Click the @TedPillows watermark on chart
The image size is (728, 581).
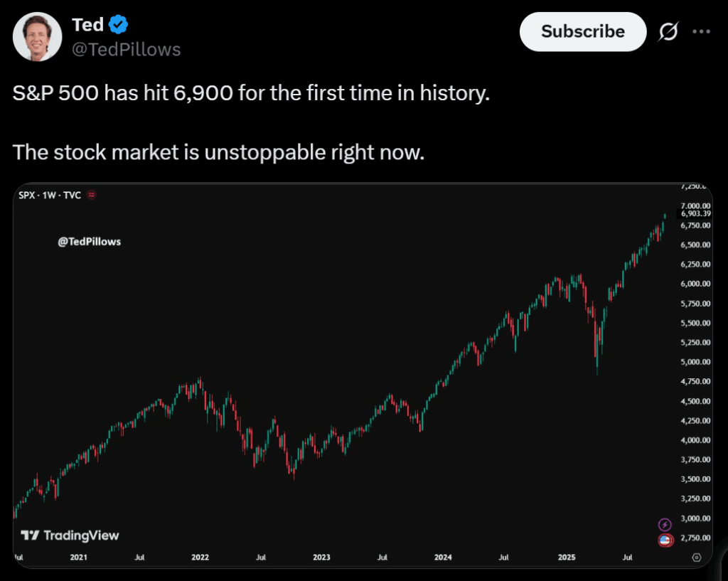pos(89,242)
